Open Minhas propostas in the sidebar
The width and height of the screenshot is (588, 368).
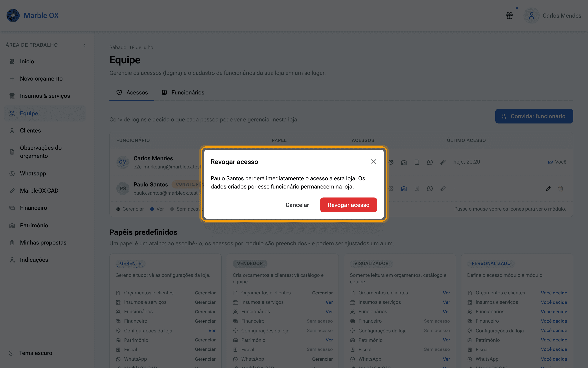45,243
